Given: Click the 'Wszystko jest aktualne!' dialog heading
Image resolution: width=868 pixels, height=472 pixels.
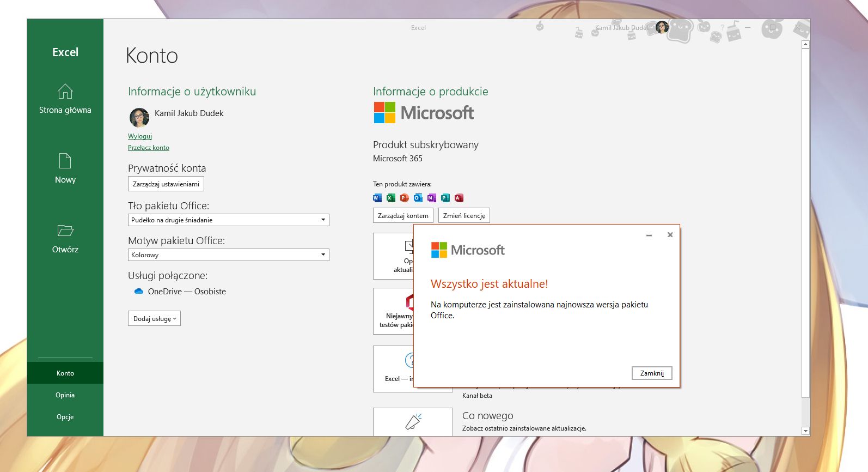Looking at the screenshot, I should (x=490, y=284).
